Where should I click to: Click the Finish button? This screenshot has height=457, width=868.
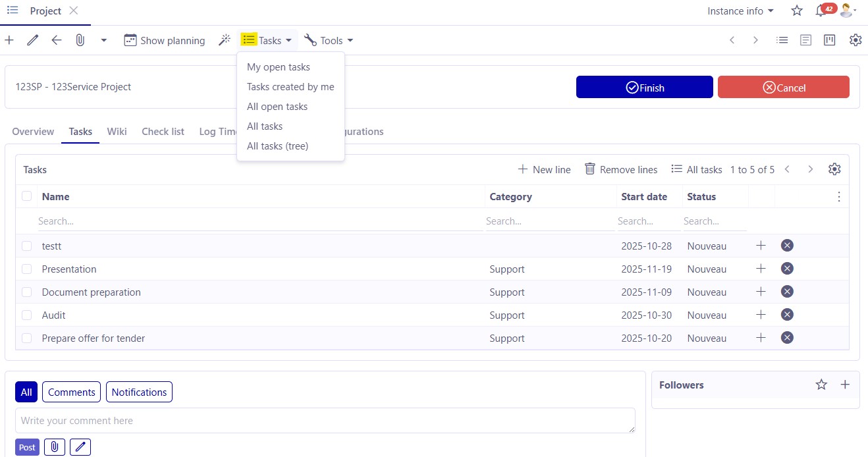pos(644,86)
